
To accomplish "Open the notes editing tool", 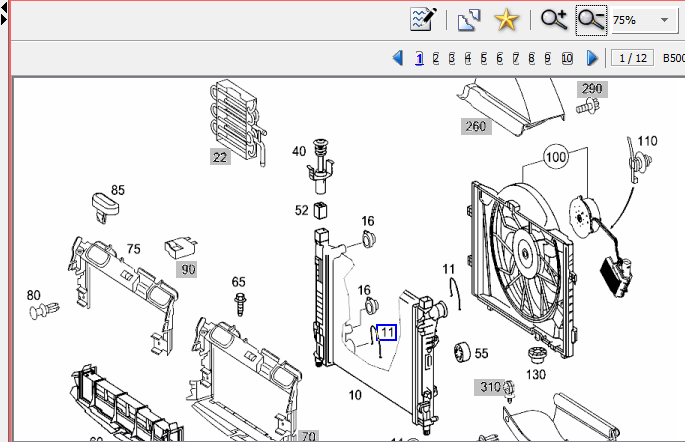I will 423,19.
